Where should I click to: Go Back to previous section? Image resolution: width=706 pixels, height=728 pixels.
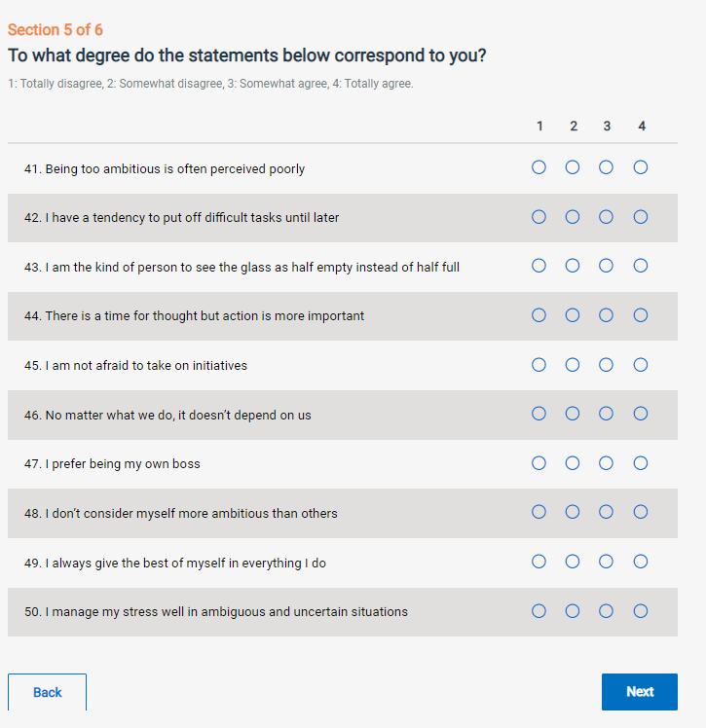47,692
